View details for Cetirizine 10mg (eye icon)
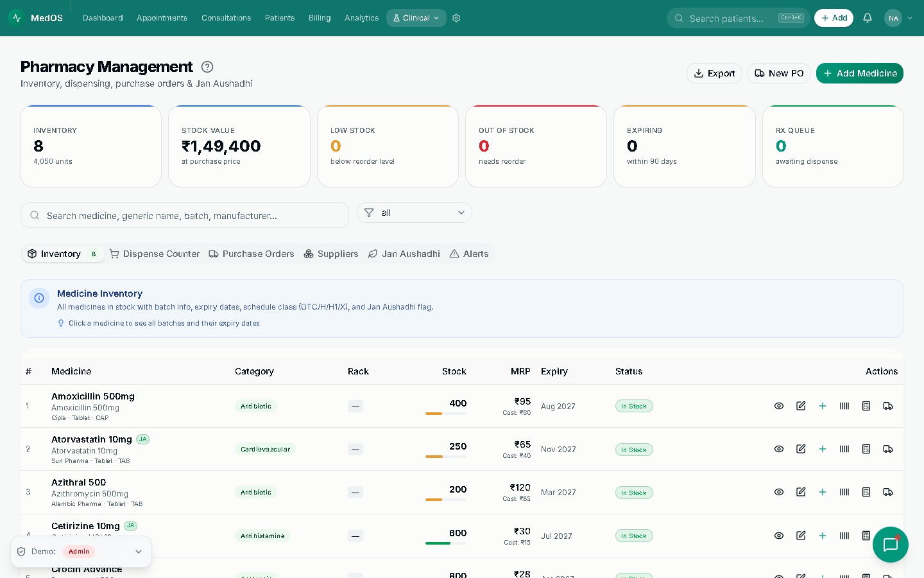The width and height of the screenshot is (924, 578). click(x=779, y=536)
